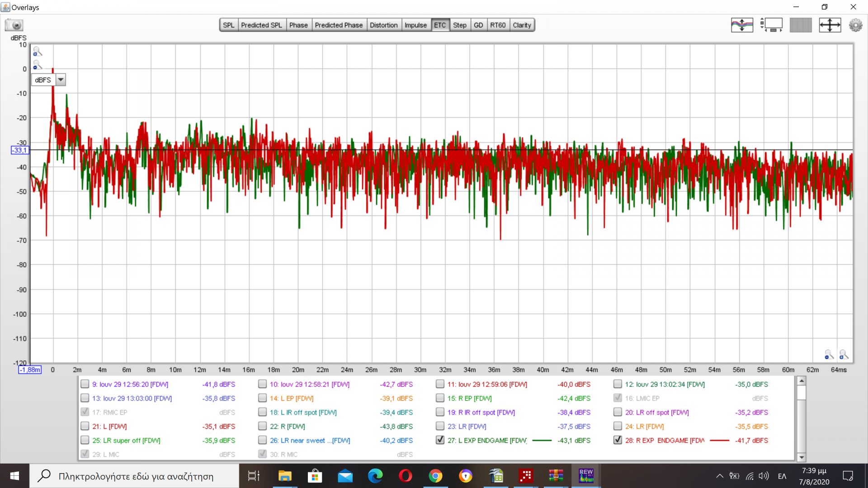Viewport: 868px width, 488px height.
Task: Open the dBFS axis units dropdown
Action: click(61, 80)
